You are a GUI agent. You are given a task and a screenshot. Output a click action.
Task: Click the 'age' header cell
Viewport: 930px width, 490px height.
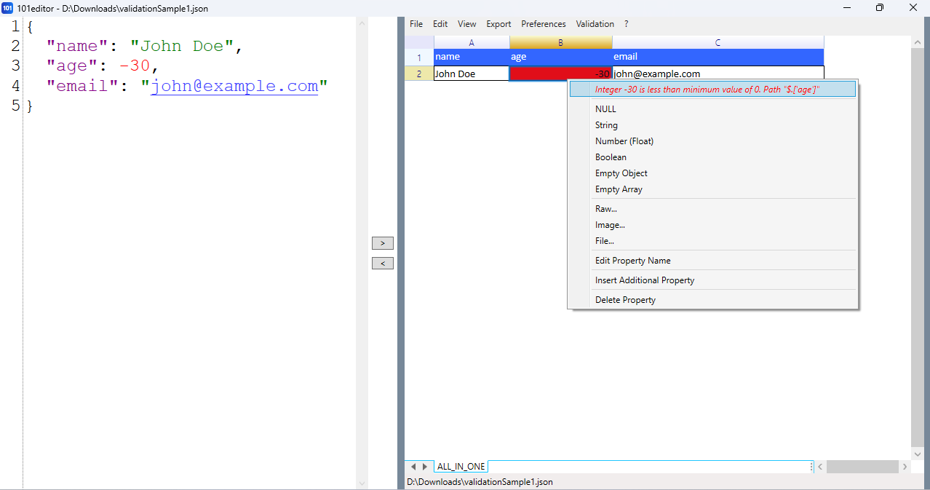560,57
